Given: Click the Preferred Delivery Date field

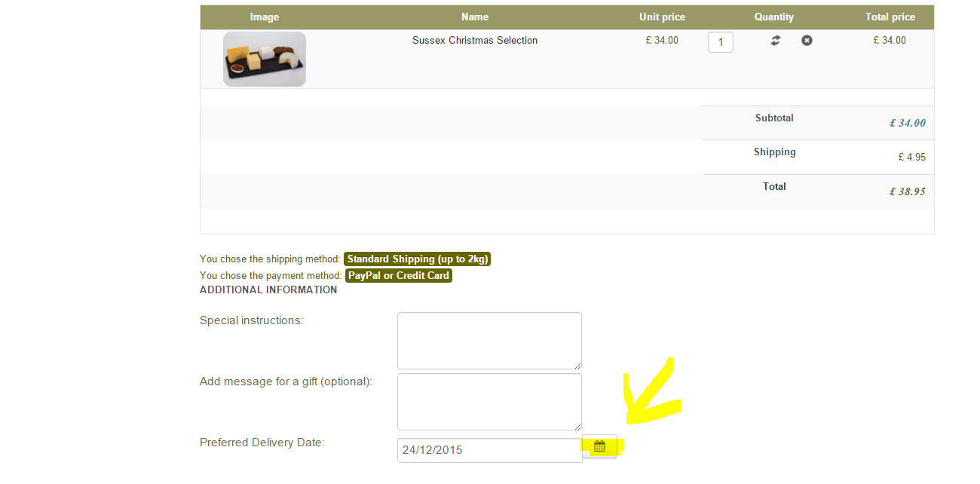Looking at the screenshot, I should pyautogui.click(x=490, y=450).
